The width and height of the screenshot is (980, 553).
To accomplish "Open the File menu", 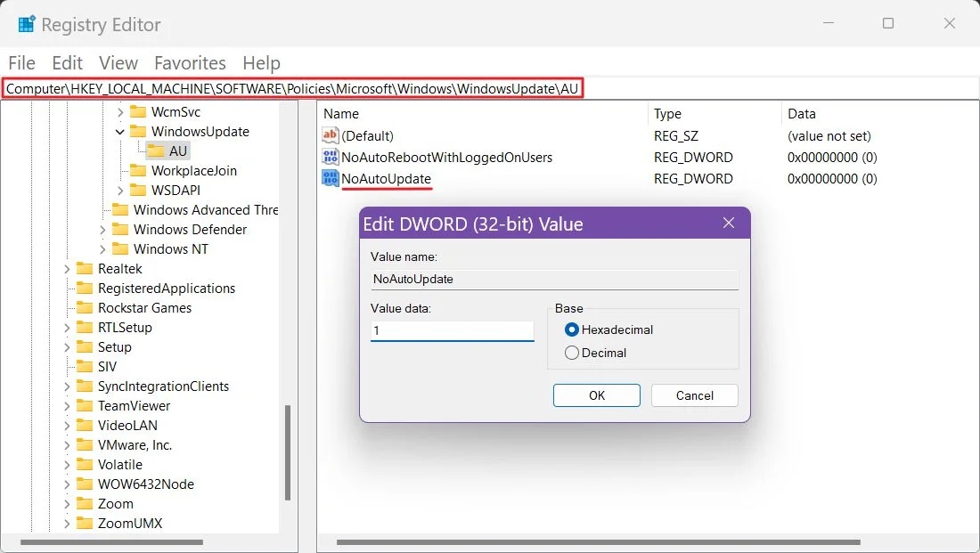I will pos(22,63).
